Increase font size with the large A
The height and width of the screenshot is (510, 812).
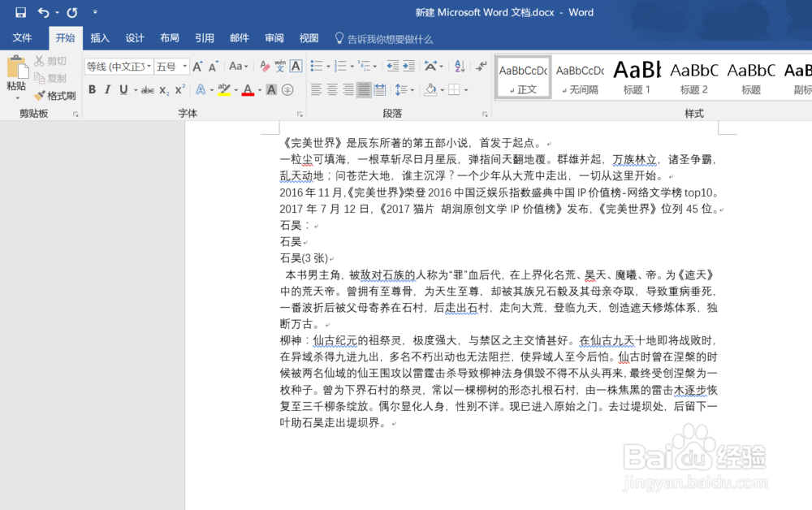pos(197,67)
